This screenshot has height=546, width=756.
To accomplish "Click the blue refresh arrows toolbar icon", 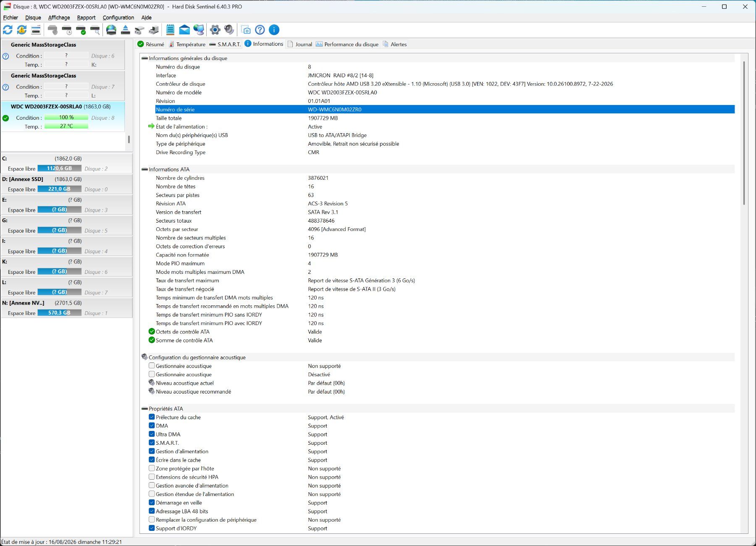I will click(x=8, y=30).
